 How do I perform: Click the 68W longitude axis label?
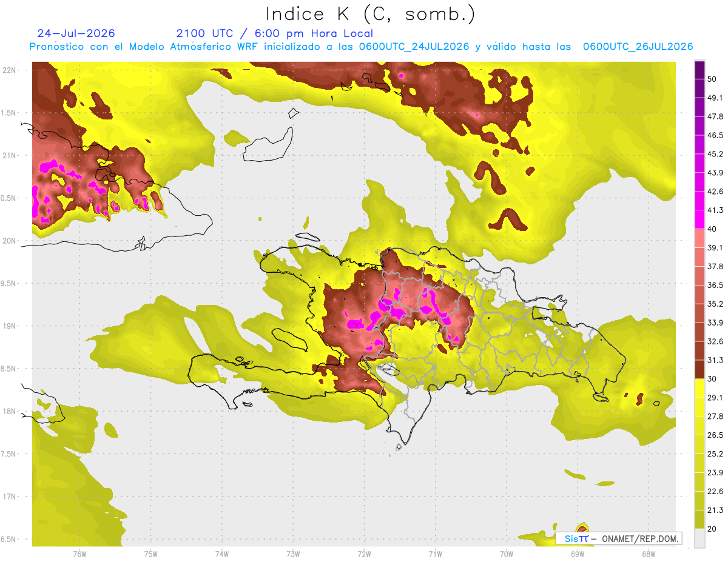click(648, 554)
